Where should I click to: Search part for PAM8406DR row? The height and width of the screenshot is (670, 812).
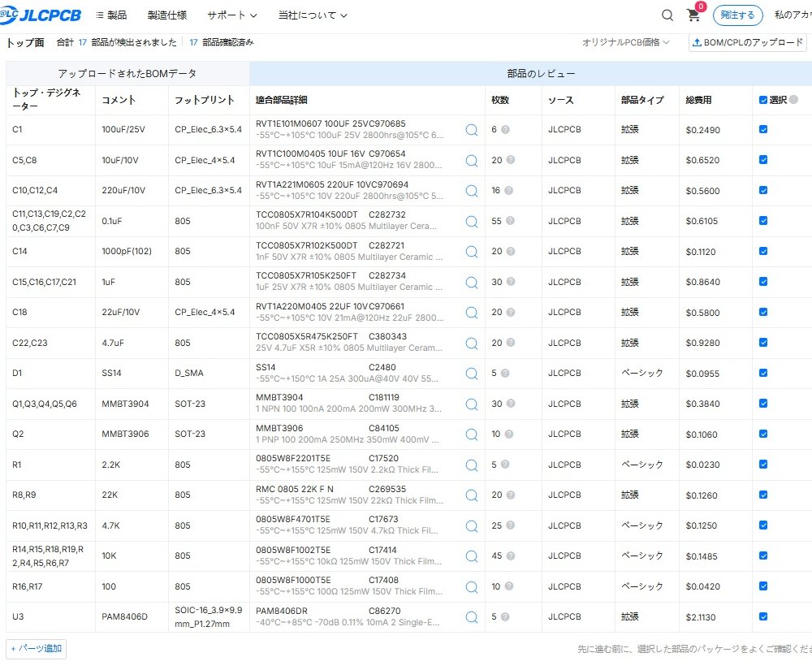(x=471, y=617)
